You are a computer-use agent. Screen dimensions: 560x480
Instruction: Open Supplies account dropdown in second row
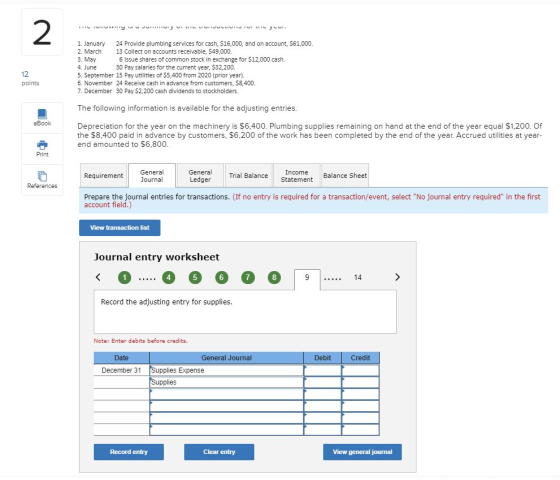[226, 382]
